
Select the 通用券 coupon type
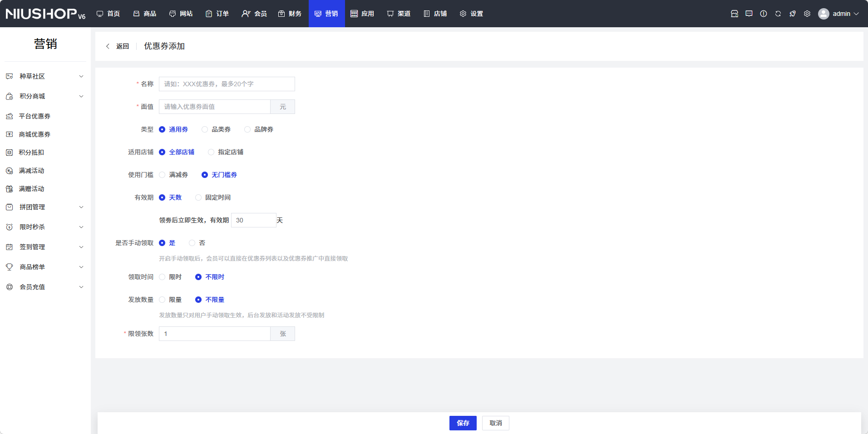[173, 129]
